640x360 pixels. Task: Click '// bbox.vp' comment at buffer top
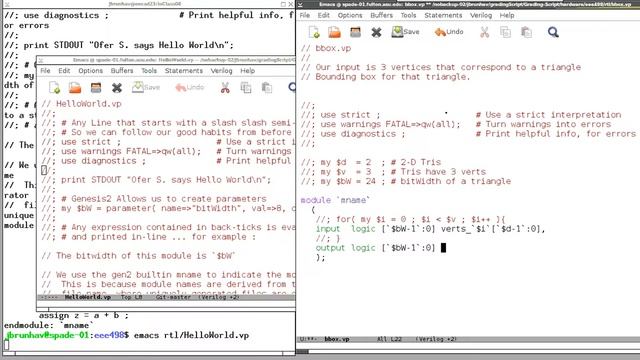click(x=326, y=48)
